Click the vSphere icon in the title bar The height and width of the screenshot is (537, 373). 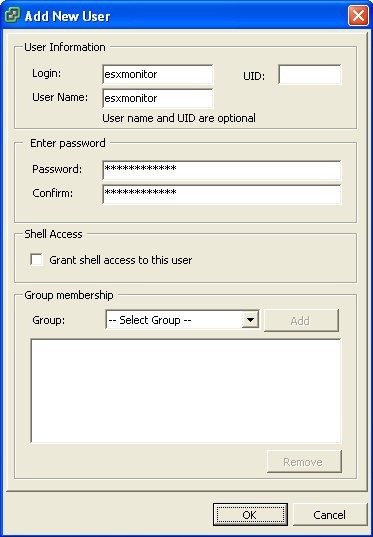click(x=13, y=16)
